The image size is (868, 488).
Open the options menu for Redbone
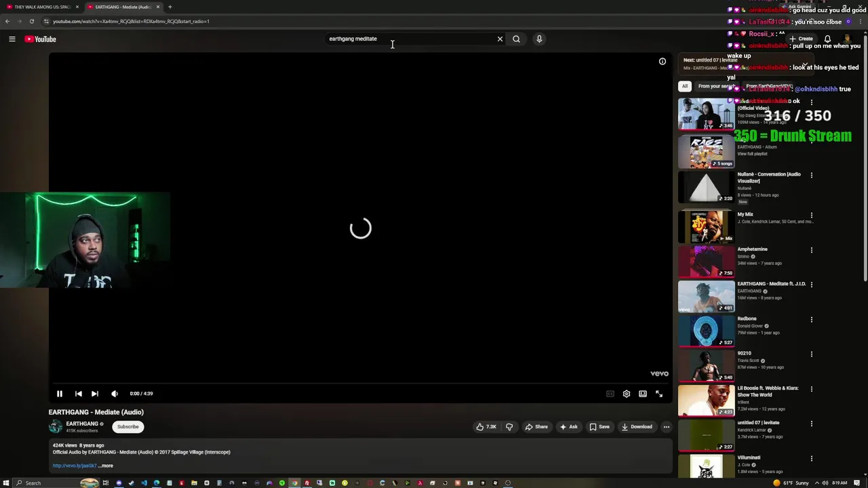(811, 319)
